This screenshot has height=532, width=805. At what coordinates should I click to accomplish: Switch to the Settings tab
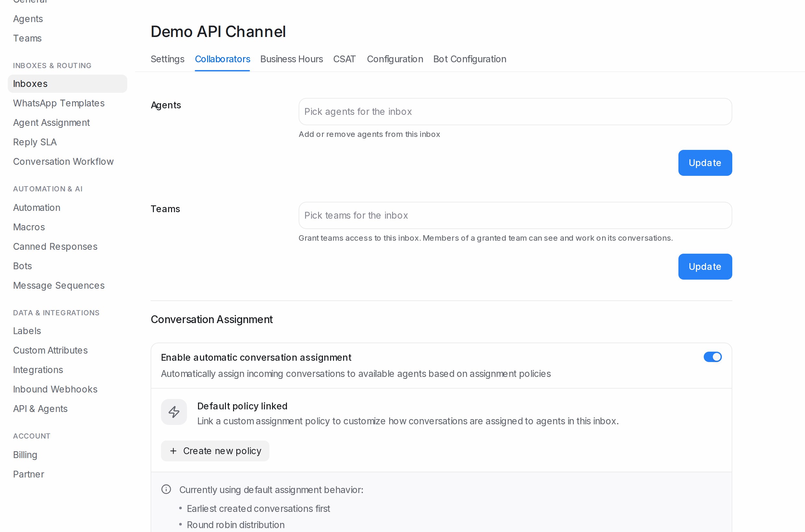(x=167, y=59)
